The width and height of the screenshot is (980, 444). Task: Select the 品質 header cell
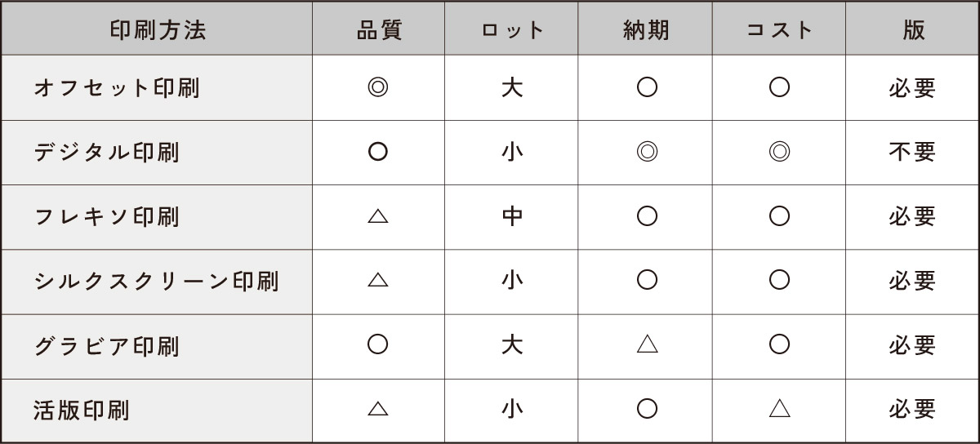(x=379, y=30)
